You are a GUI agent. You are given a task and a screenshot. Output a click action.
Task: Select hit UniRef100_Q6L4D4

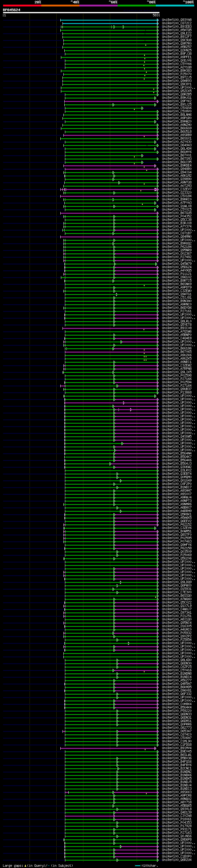click(177, 149)
